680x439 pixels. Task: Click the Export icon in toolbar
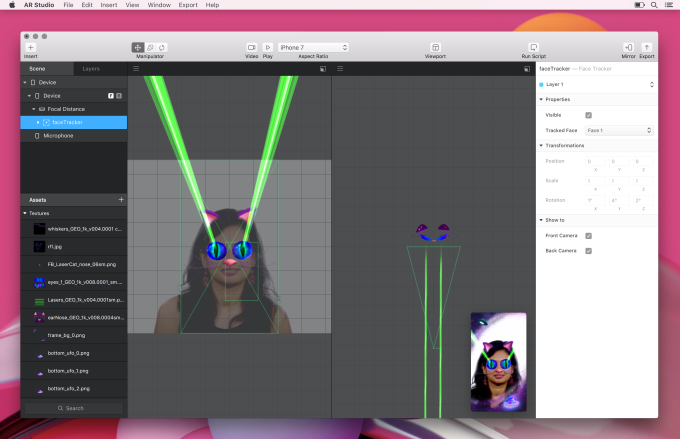[647, 47]
